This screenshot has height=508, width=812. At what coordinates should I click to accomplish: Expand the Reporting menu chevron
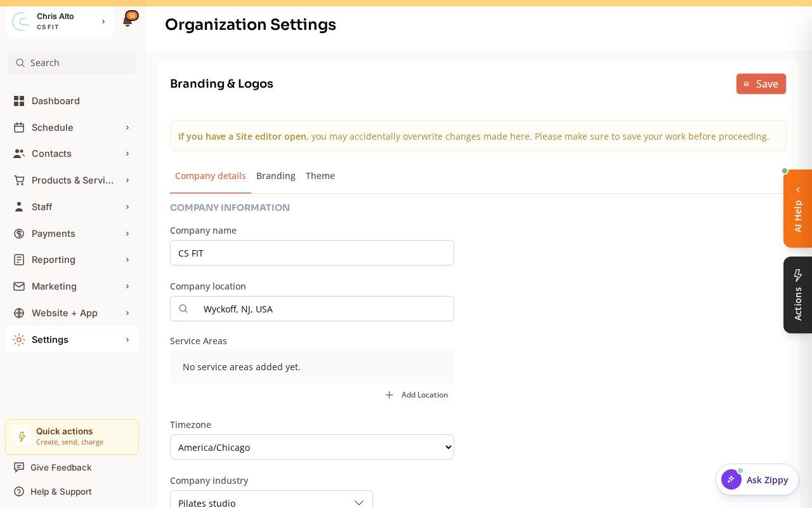pos(128,260)
